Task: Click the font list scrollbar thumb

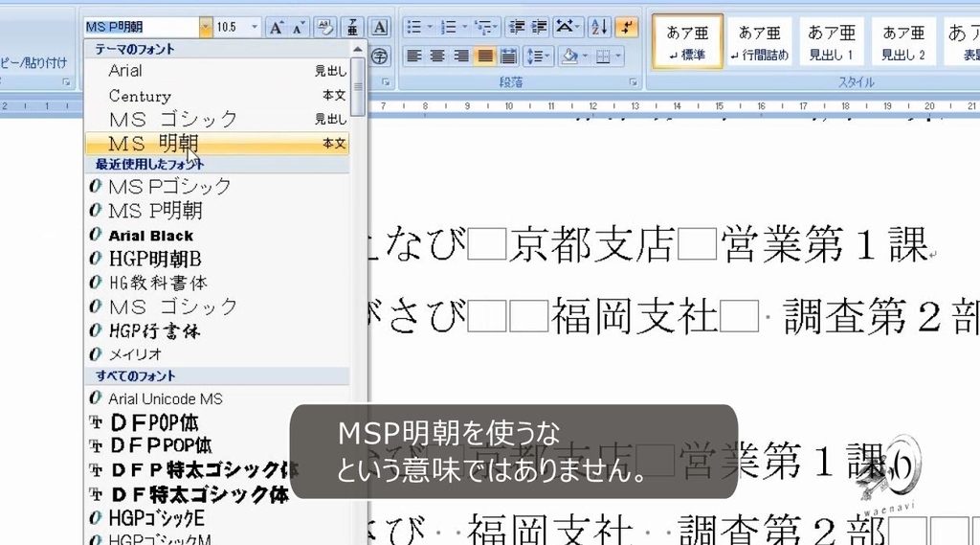Action: [358, 87]
